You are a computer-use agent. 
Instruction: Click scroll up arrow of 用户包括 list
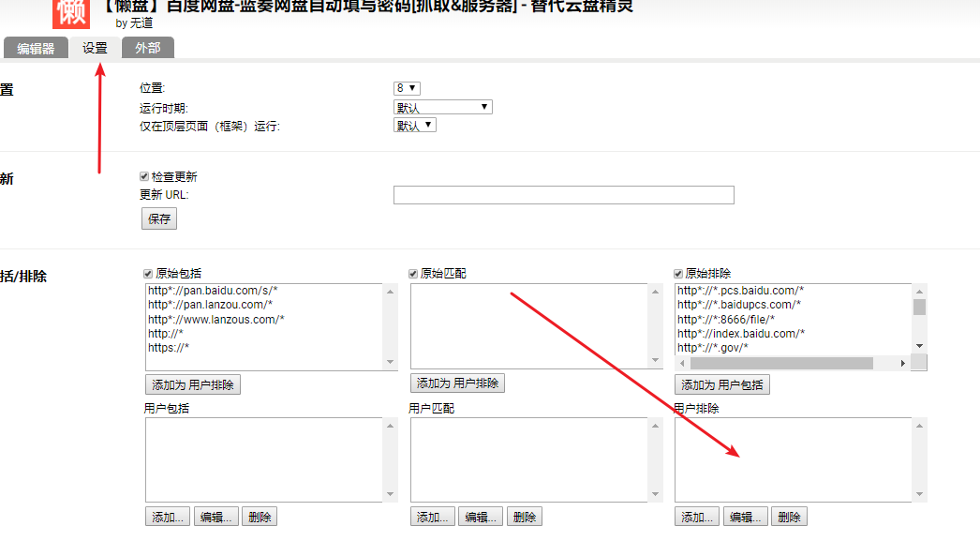click(390, 426)
